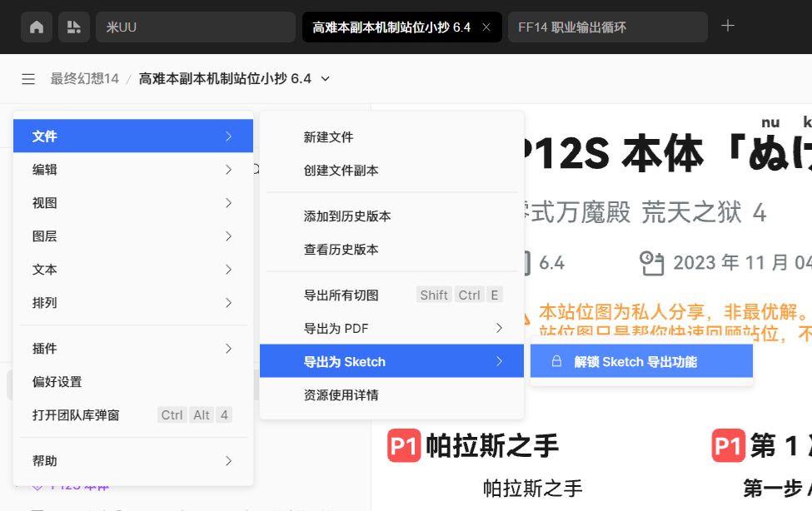Open the 图层 submenu
This screenshot has height=511, width=812.
coord(133,236)
